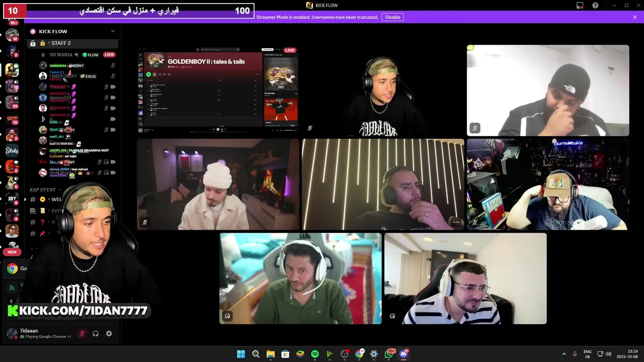Image resolution: width=644 pixels, height=362 pixels.
Task: Click the 7idaaan user avatar
Action: point(12,333)
